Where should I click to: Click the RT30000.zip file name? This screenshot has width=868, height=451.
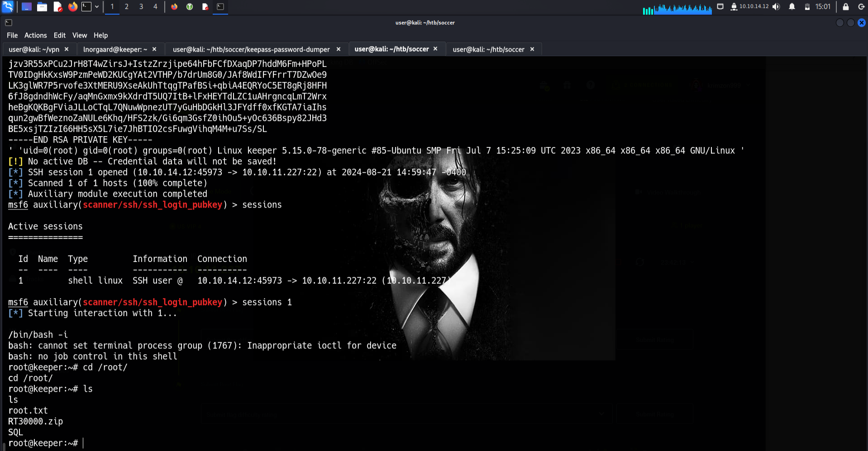tap(35, 422)
